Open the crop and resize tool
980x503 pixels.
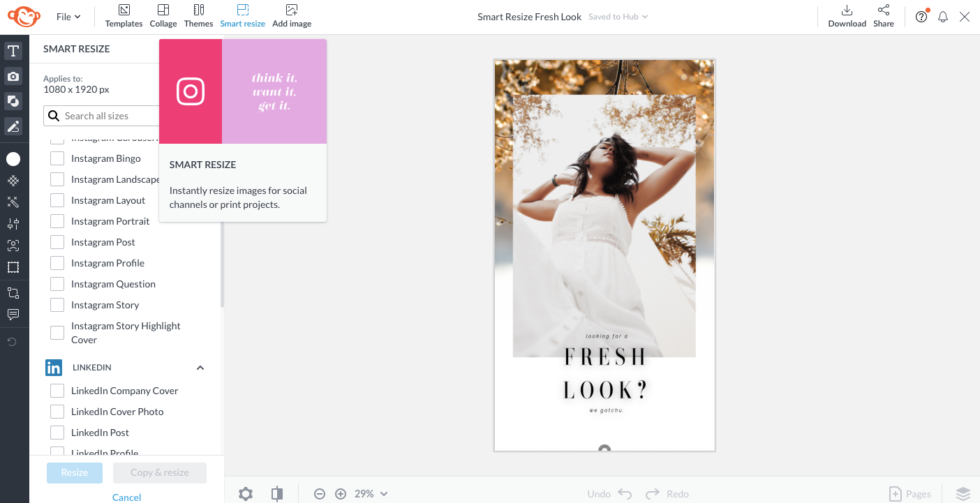coord(13,293)
